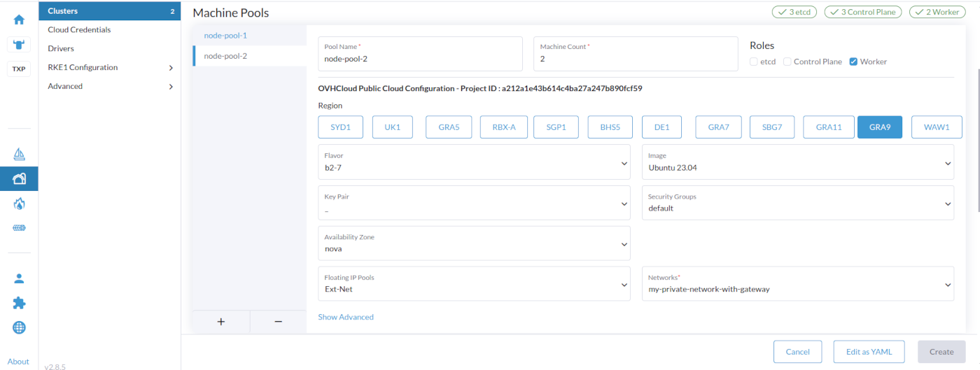Go to the Home icon in sidebar
Viewport: 980px width, 370px height.
(x=19, y=20)
